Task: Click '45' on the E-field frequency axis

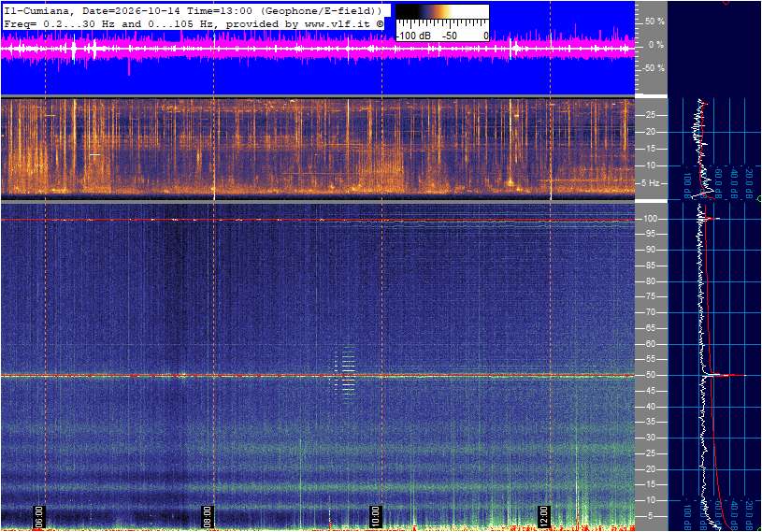Action: tap(650, 391)
